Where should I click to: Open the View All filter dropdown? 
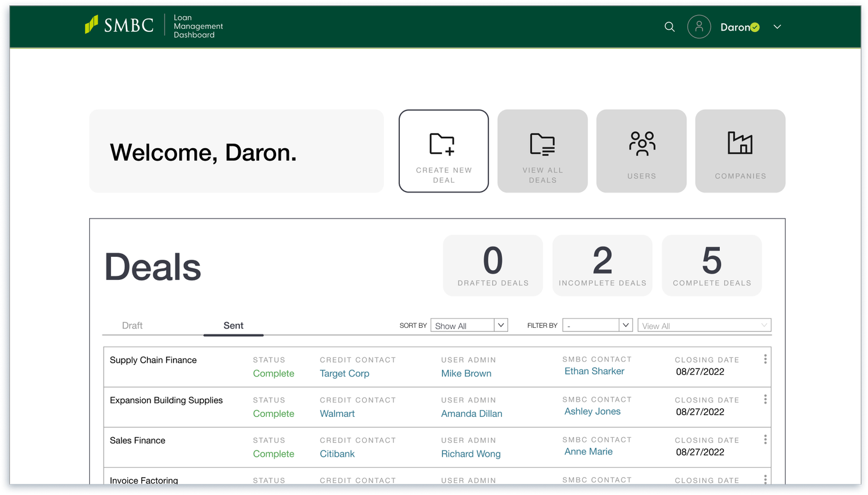click(x=704, y=325)
